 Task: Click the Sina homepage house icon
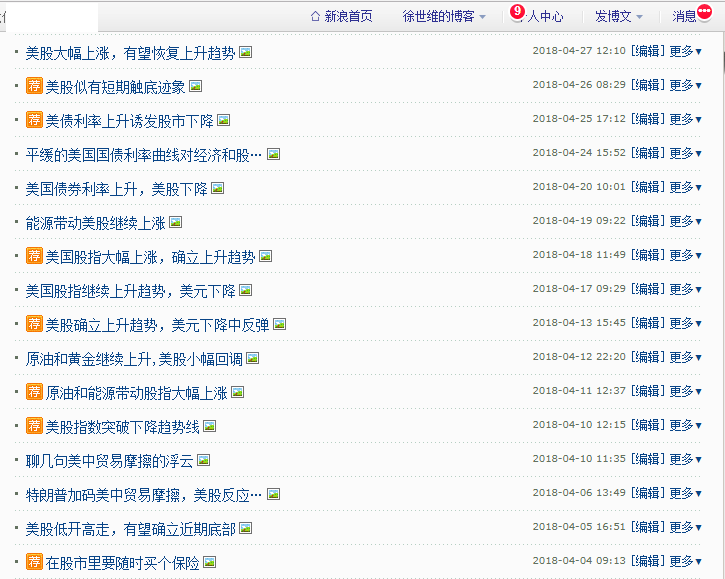click(x=316, y=16)
